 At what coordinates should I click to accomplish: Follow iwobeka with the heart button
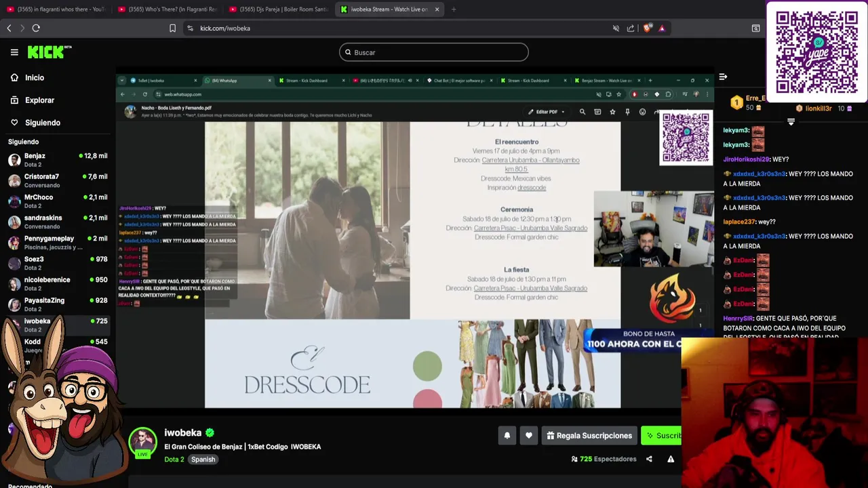pos(529,436)
